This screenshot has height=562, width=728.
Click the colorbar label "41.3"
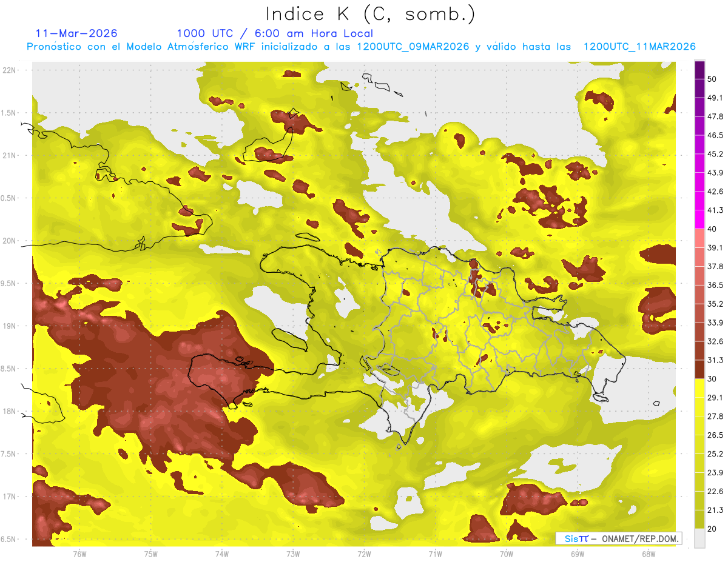pyautogui.click(x=715, y=210)
